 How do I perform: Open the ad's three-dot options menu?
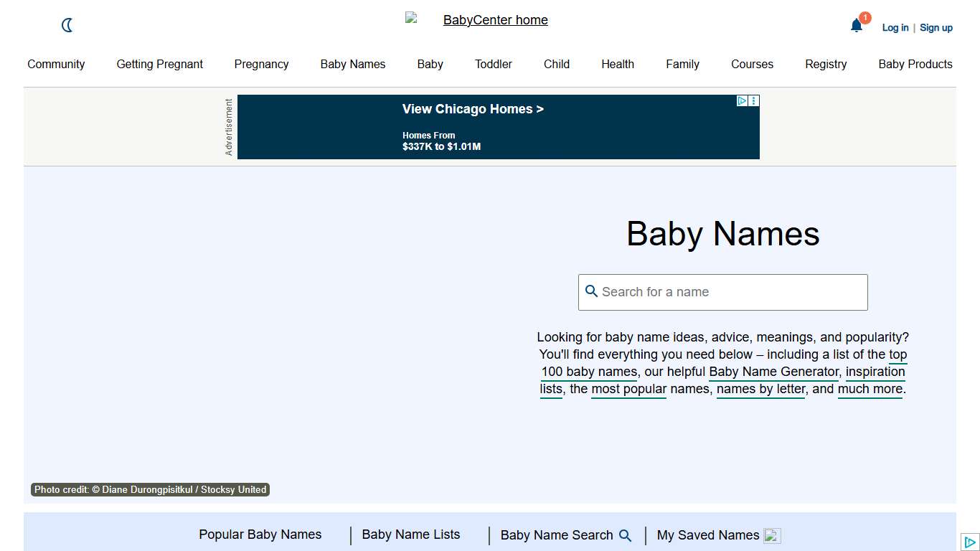753,100
